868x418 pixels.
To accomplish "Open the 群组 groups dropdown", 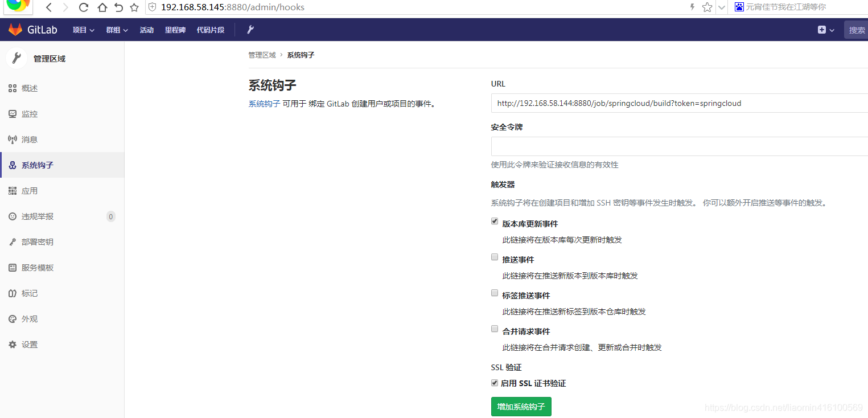I will 116,29.
